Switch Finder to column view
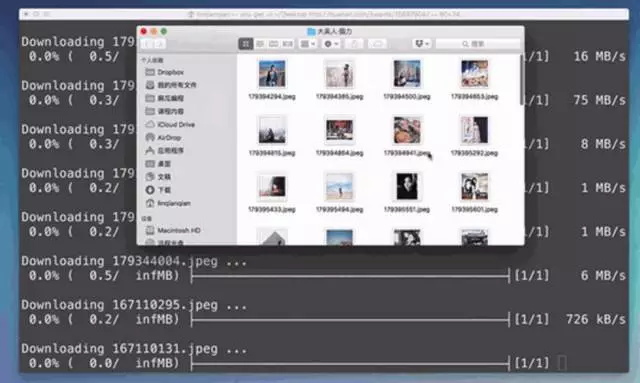Image resolution: width=640 pixels, height=383 pixels. click(273, 44)
